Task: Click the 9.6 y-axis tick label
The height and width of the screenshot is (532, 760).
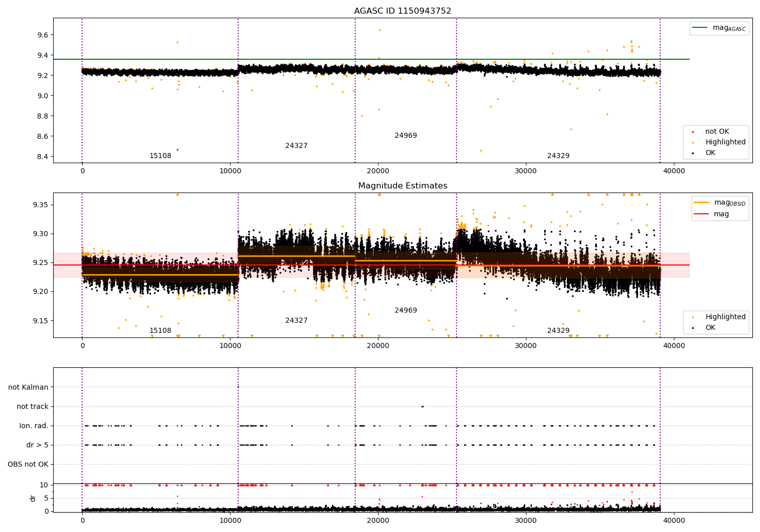Action: [x=43, y=35]
